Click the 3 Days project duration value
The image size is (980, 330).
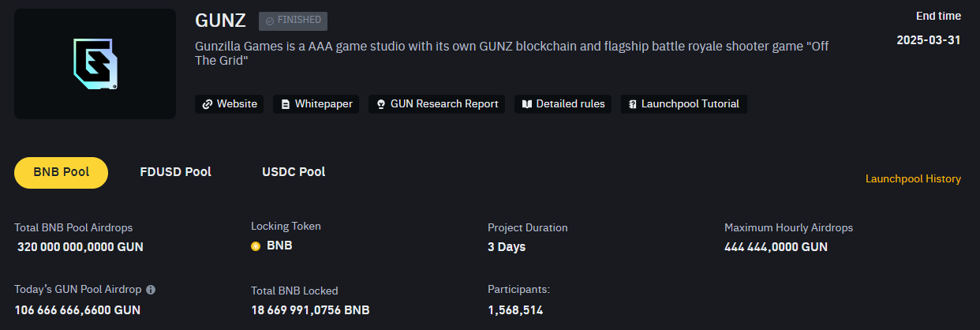point(507,247)
